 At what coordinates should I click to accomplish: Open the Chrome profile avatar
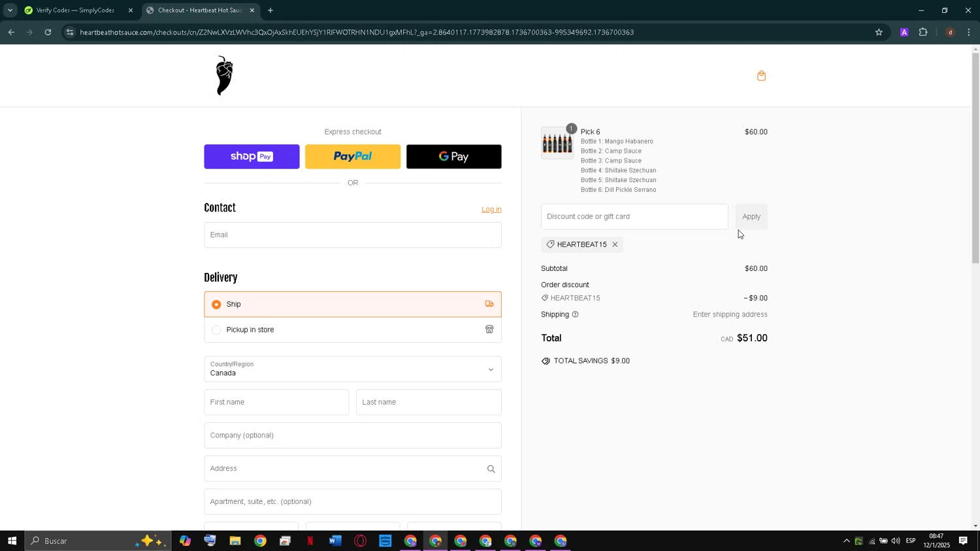pyautogui.click(x=950, y=32)
